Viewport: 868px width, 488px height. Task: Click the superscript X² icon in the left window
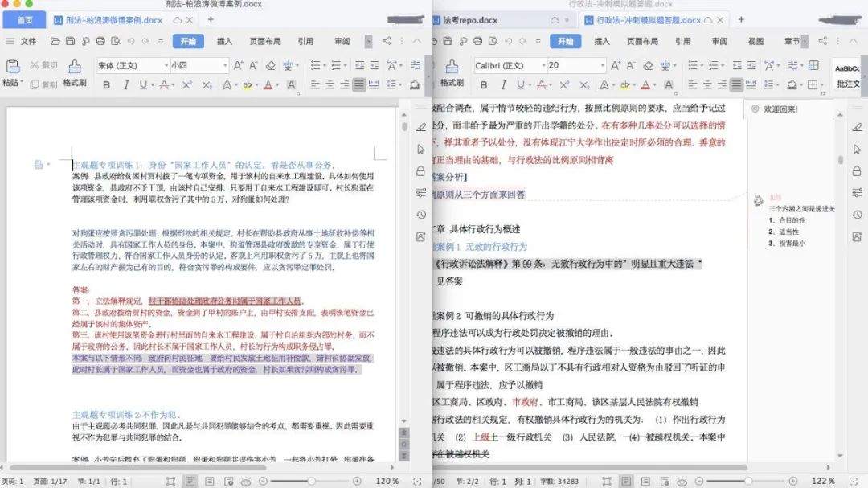187,84
